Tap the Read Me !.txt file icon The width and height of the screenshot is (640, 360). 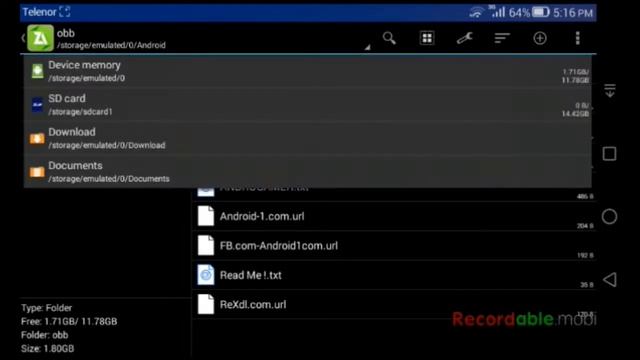tap(206, 275)
